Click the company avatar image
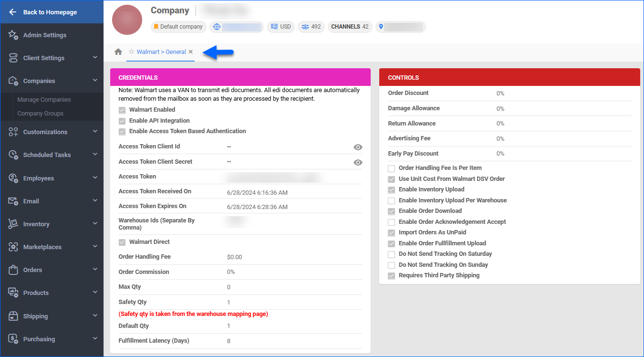 click(127, 20)
